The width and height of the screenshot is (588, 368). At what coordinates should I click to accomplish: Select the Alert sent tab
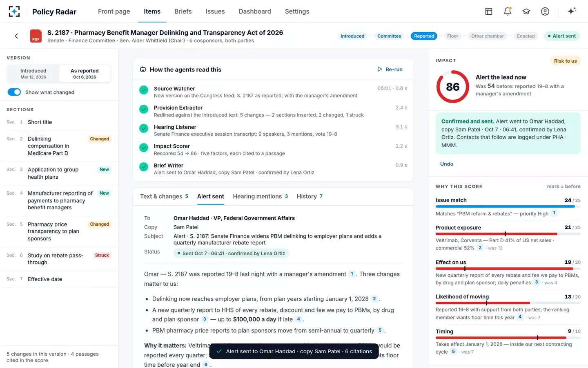click(211, 196)
